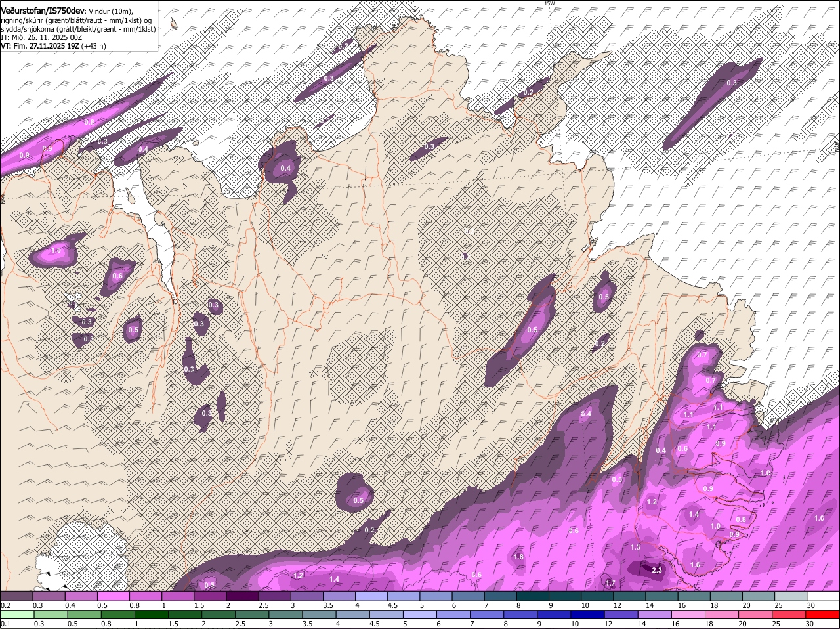Click top legend swatch between 0.2 and 0.3
840x629 pixels.
16,596
